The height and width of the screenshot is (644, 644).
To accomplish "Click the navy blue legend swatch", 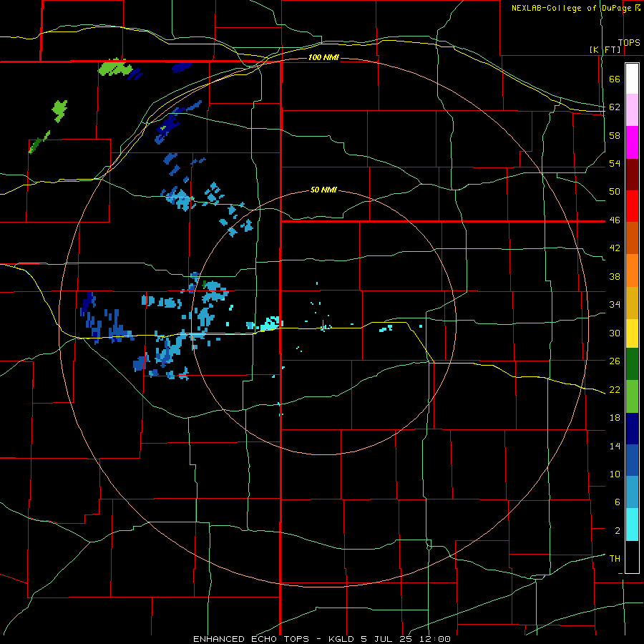I will tap(632, 429).
